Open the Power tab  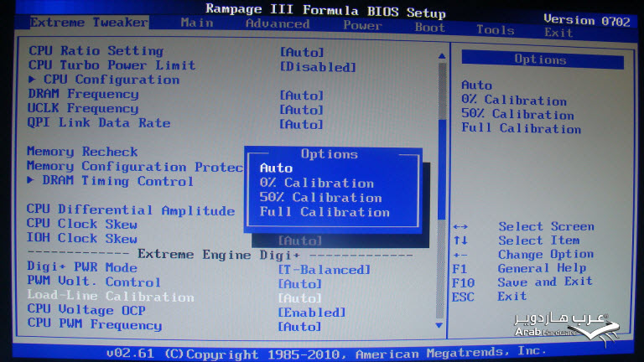click(362, 26)
